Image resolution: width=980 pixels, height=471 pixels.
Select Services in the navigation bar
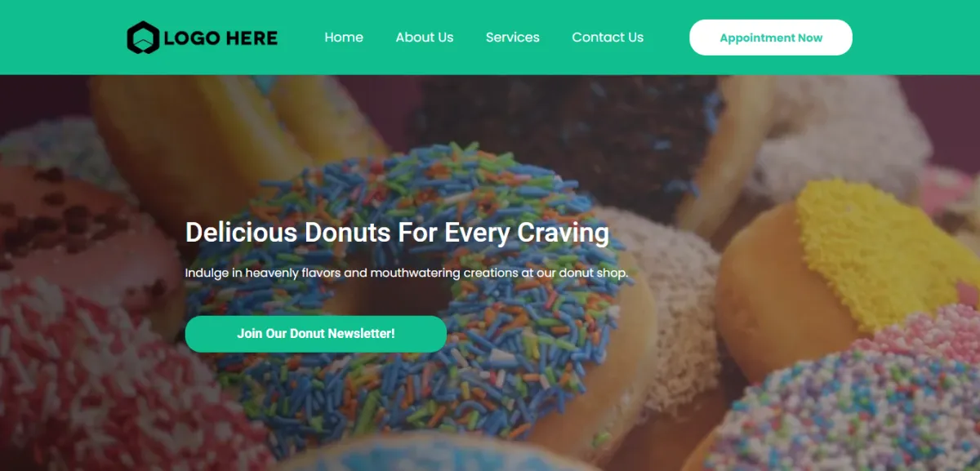point(513,38)
